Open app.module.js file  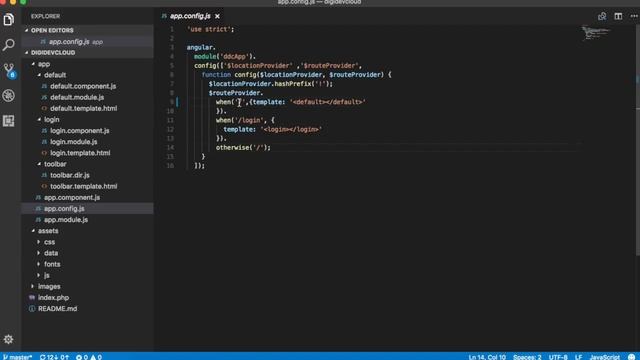(x=66, y=220)
